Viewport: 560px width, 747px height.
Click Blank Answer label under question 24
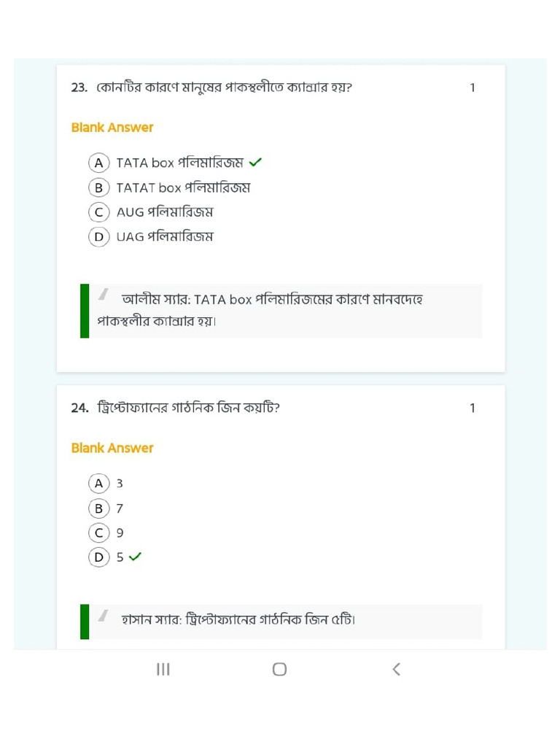tap(112, 448)
